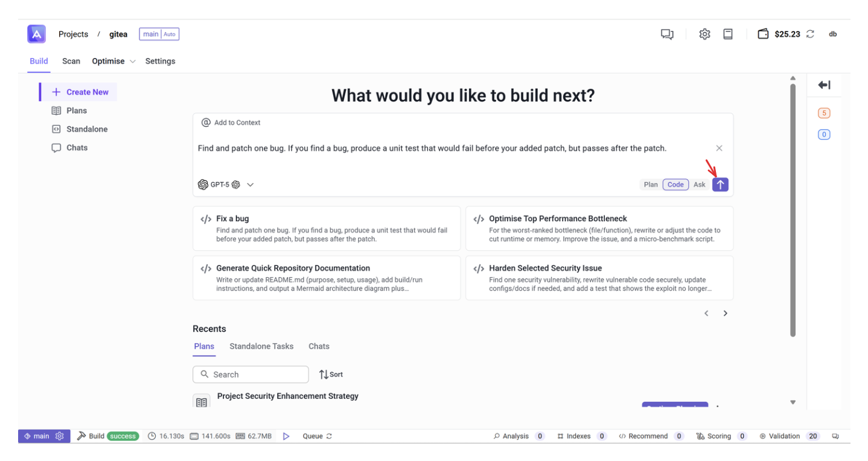Image resolution: width=868 pixels, height=461 pixels.
Task: Click the purple send arrow button
Action: (x=720, y=185)
